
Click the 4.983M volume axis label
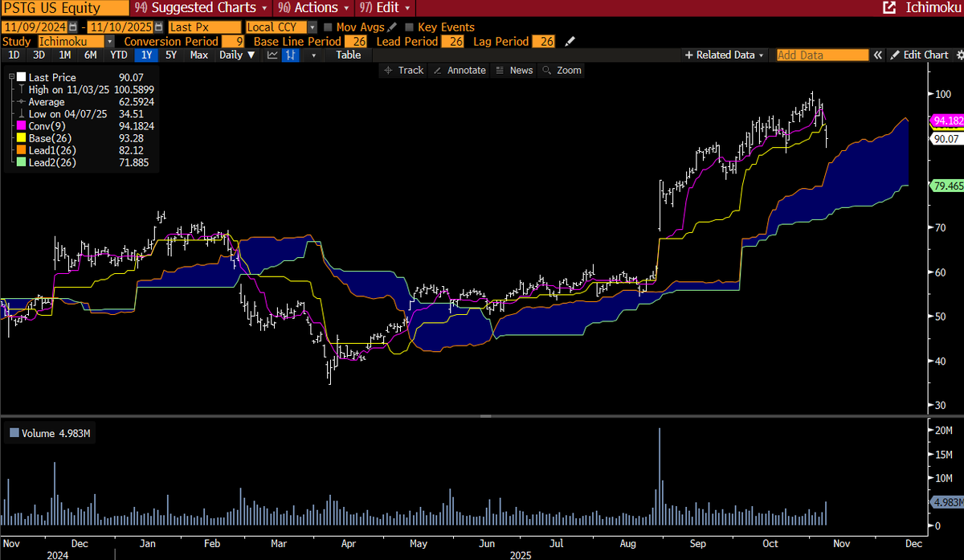click(x=946, y=502)
